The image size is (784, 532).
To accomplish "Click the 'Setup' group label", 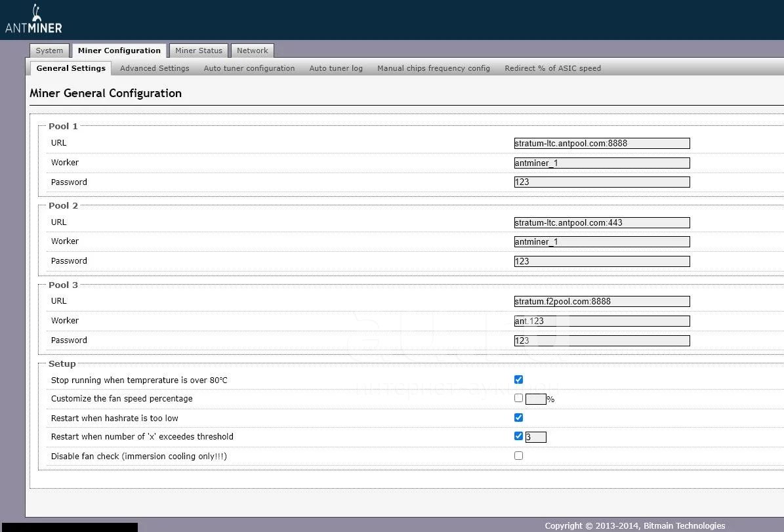I will [x=62, y=364].
